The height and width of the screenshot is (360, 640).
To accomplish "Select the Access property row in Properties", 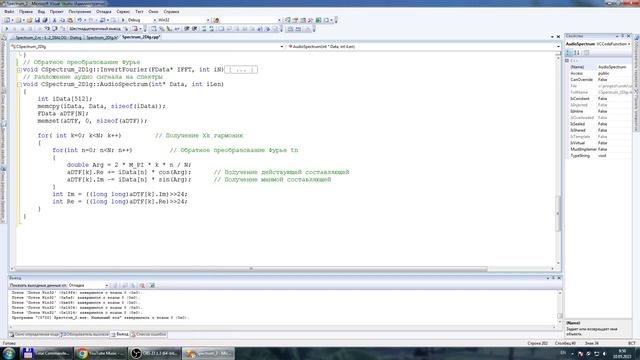I will [598, 73].
